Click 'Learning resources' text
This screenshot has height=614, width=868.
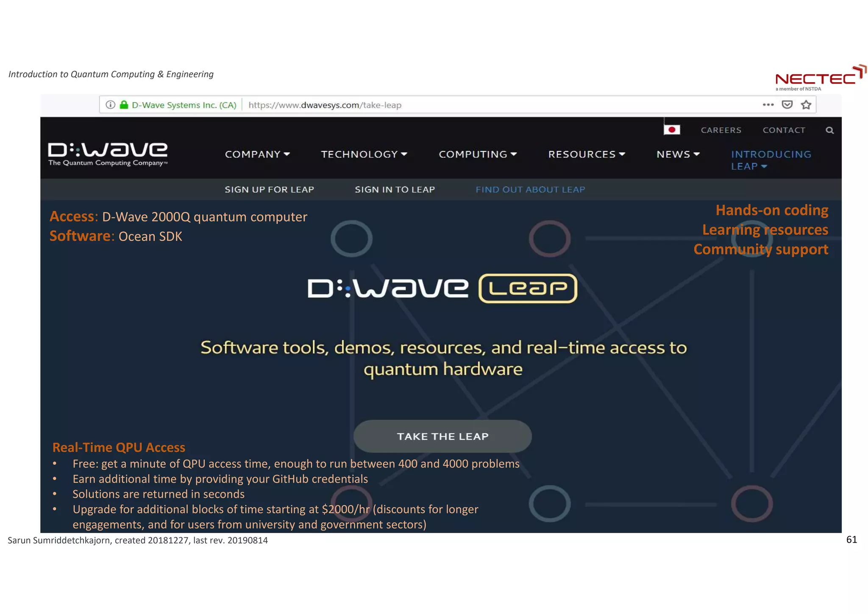coord(765,230)
